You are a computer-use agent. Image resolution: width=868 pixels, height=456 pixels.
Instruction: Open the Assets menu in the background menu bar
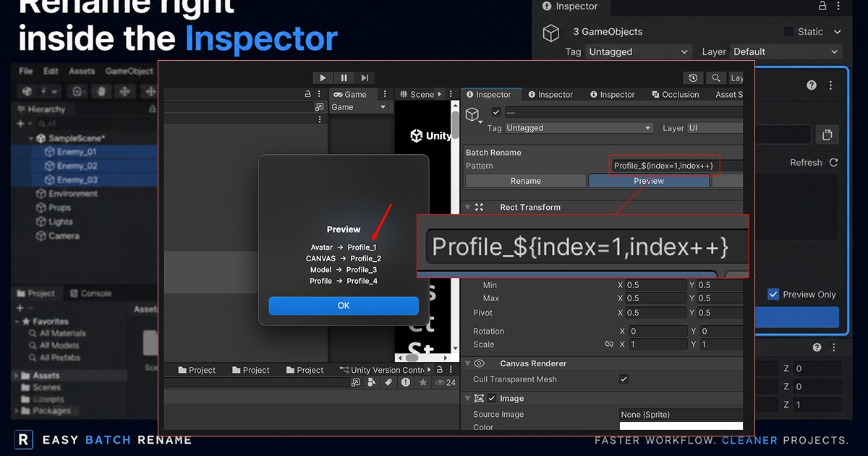pyautogui.click(x=82, y=71)
